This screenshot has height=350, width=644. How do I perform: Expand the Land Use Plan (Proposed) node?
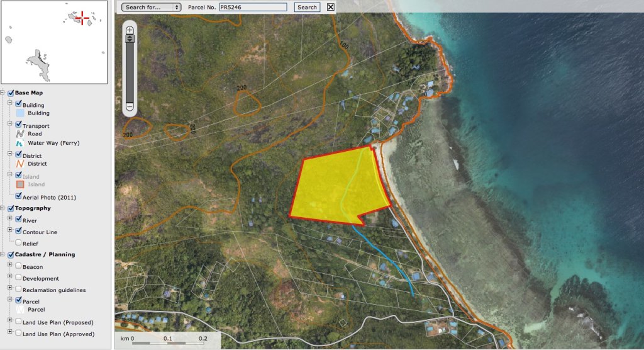(x=10, y=322)
